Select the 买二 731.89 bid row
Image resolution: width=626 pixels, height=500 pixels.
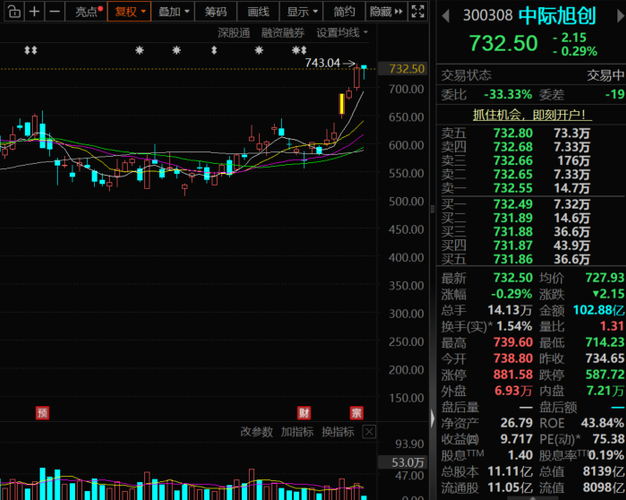(531, 218)
